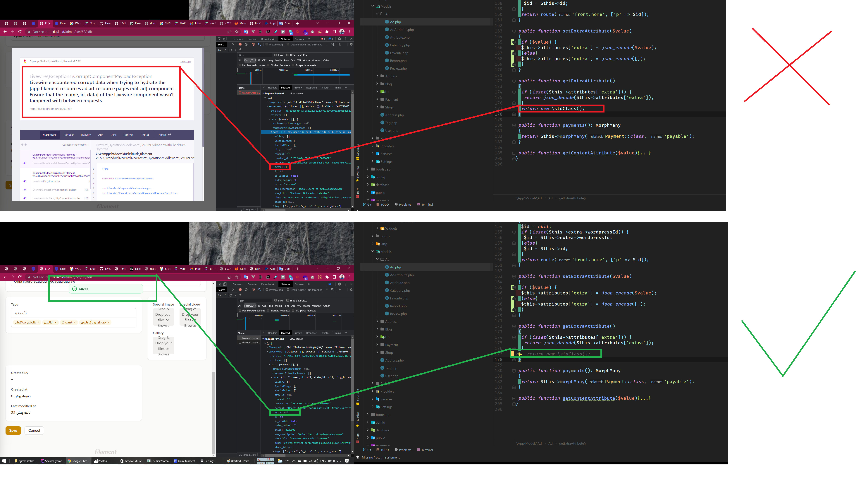Open the Terminal panel in PhpStorm

[425, 204]
